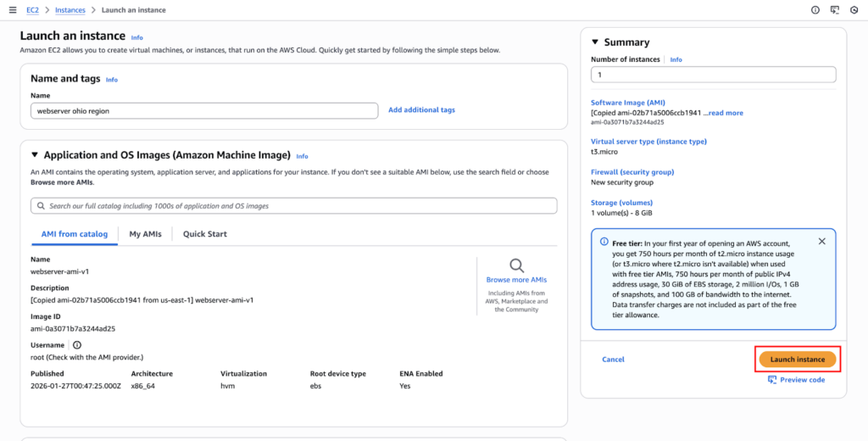Screen dimensions: 868x441
Task: Click the published date 2026-01-27T00:47:25.000Z
Action: (x=75, y=386)
